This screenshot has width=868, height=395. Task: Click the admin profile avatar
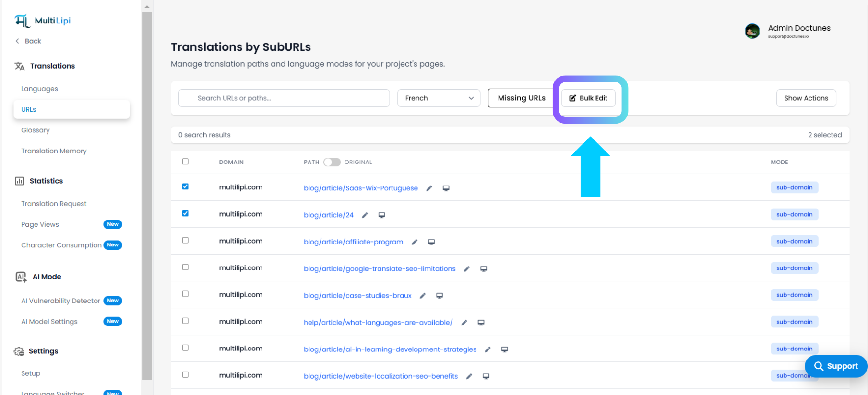coord(752,31)
